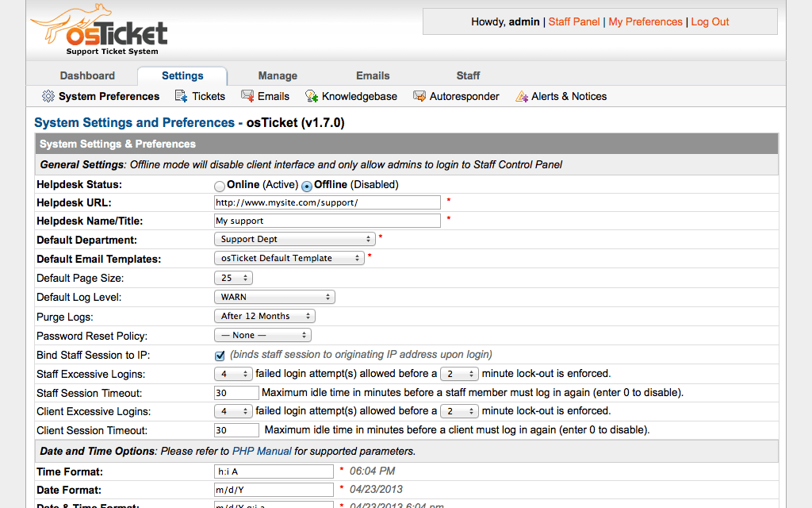Open the Purge Logs dropdown

point(264,316)
